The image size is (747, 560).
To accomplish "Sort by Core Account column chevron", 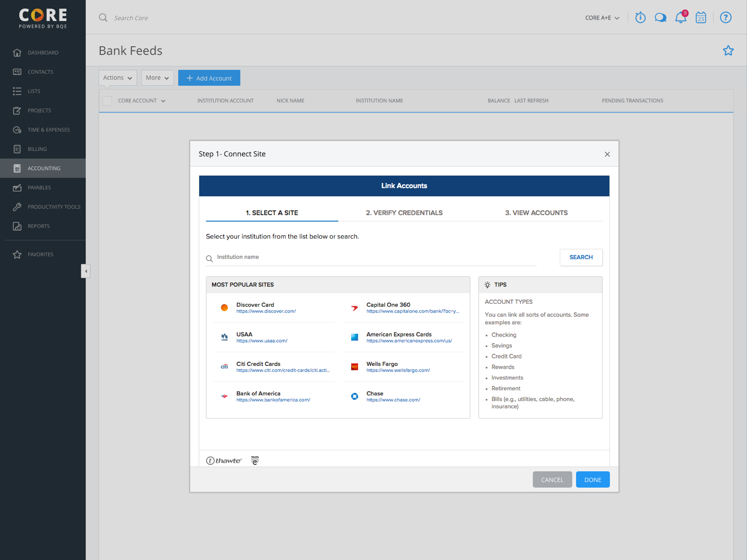I will click(x=163, y=101).
